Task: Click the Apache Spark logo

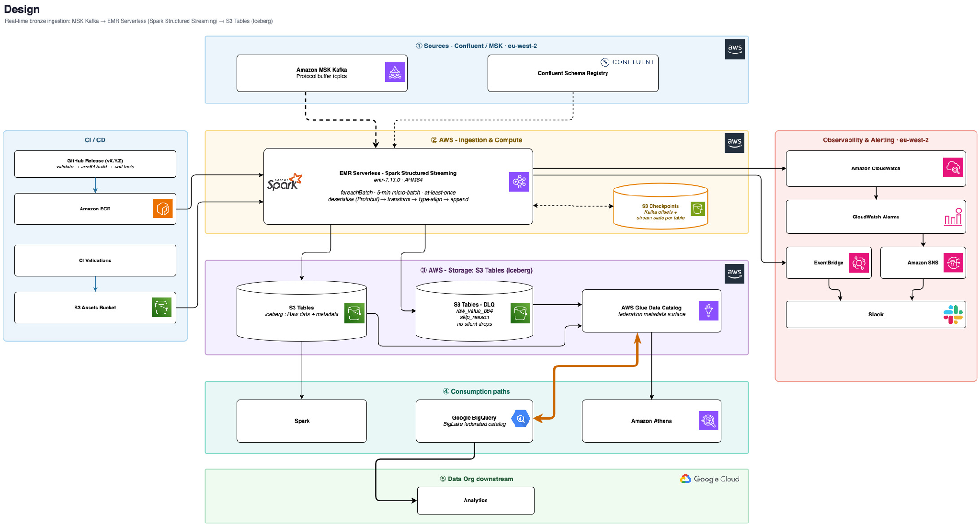Action: tap(284, 182)
